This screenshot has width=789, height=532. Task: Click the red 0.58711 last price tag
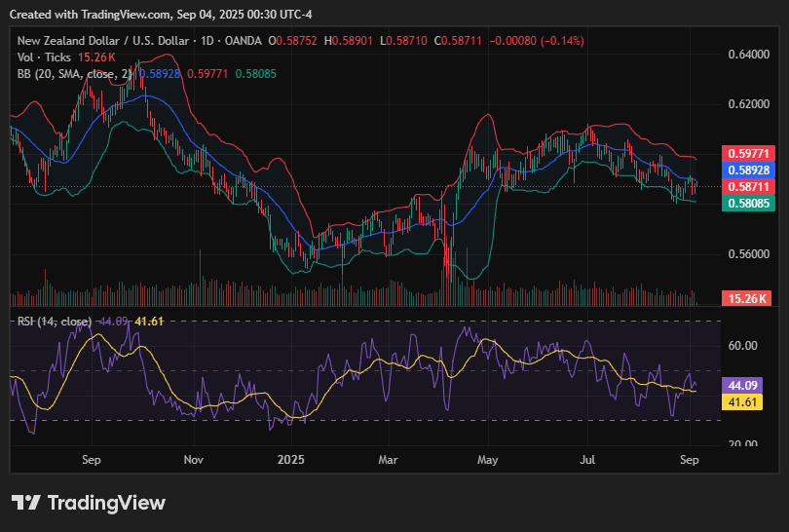coord(748,187)
